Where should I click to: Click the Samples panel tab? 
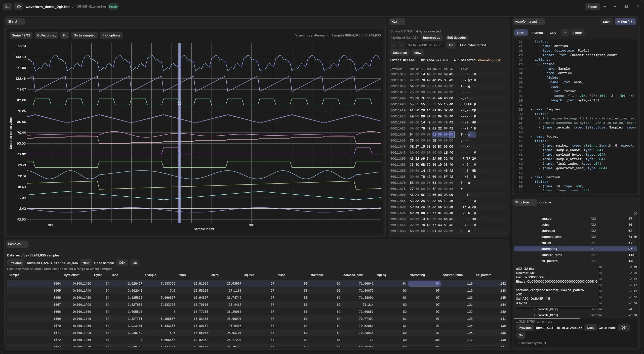click(x=17, y=244)
